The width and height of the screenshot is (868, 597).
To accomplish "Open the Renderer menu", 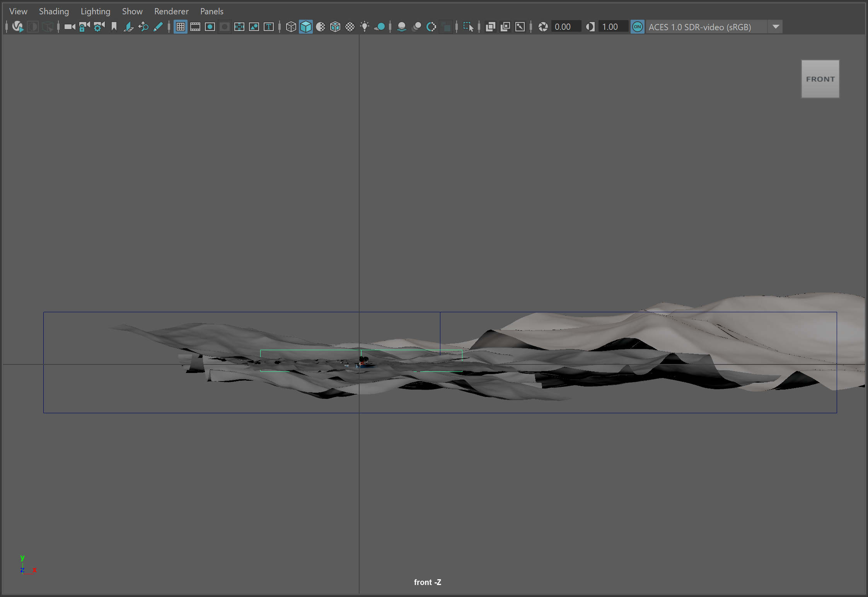I will (171, 11).
